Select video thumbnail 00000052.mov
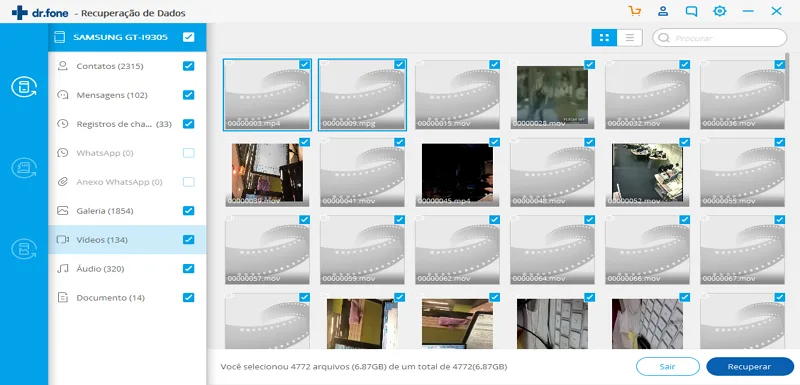This screenshot has height=385, width=800. (647, 172)
